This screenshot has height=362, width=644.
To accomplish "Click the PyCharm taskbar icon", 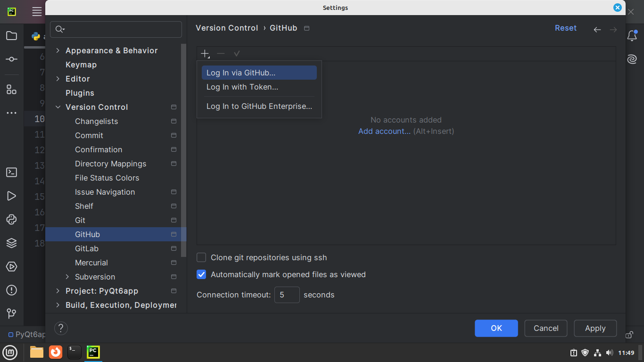I will [93, 352].
